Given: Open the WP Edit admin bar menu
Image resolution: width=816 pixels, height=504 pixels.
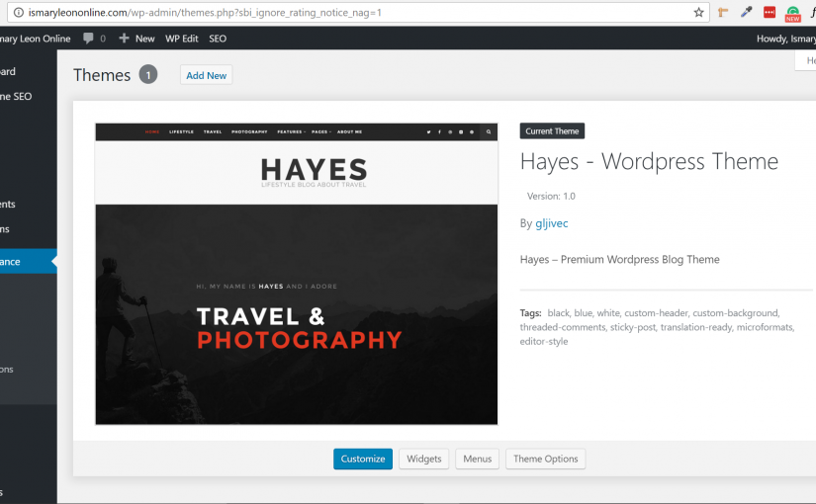Looking at the screenshot, I should pos(182,39).
